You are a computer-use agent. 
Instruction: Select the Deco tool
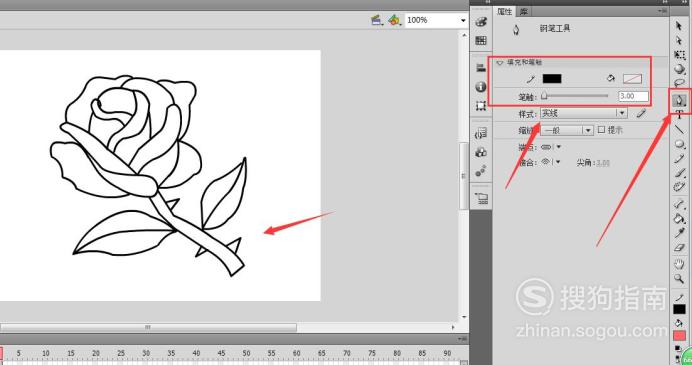(679, 187)
